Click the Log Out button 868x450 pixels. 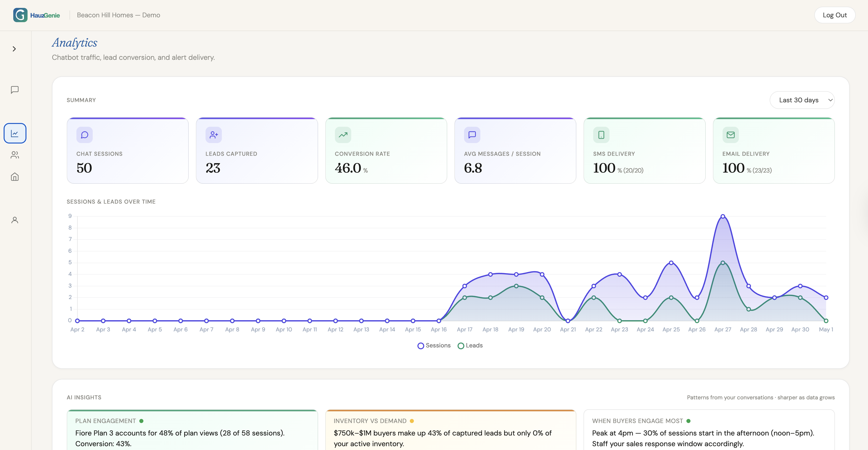click(x=834, y=15)
